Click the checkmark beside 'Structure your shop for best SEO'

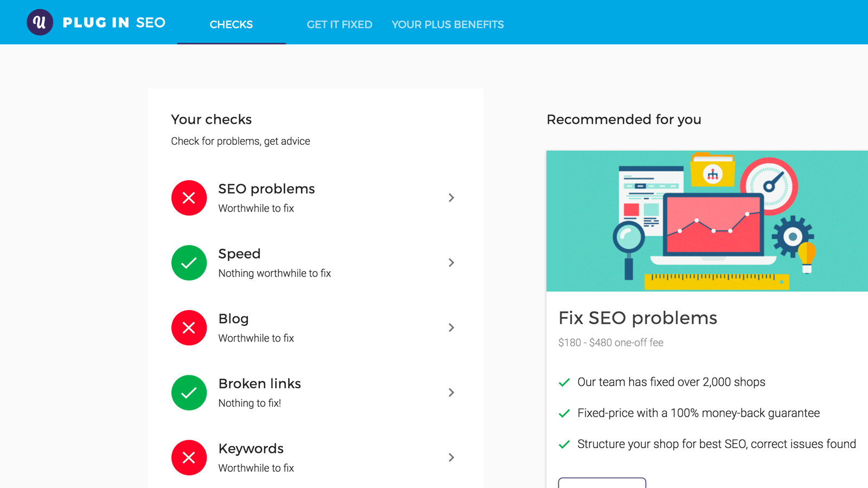tap(564, 444)
